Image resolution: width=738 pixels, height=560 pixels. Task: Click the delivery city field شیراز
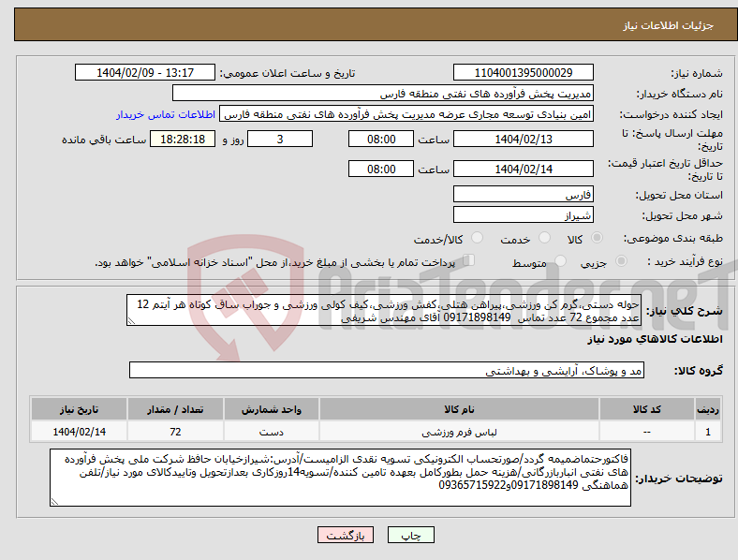524,214
